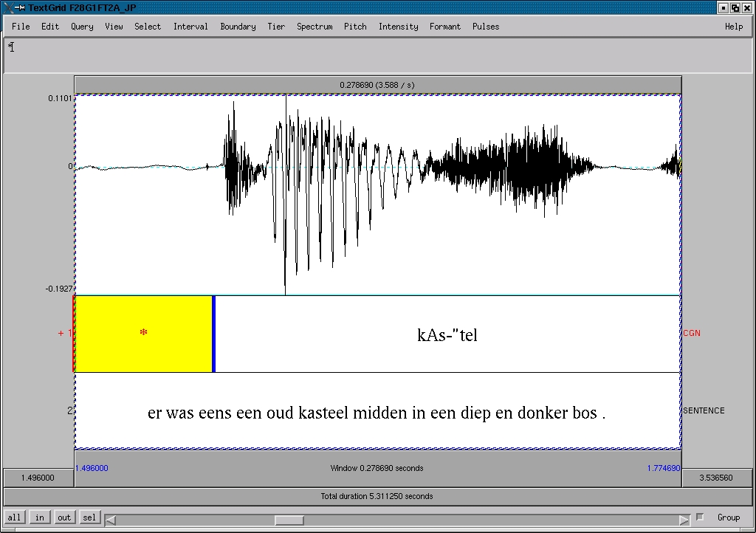Open the Interval menu

[190, 27]
